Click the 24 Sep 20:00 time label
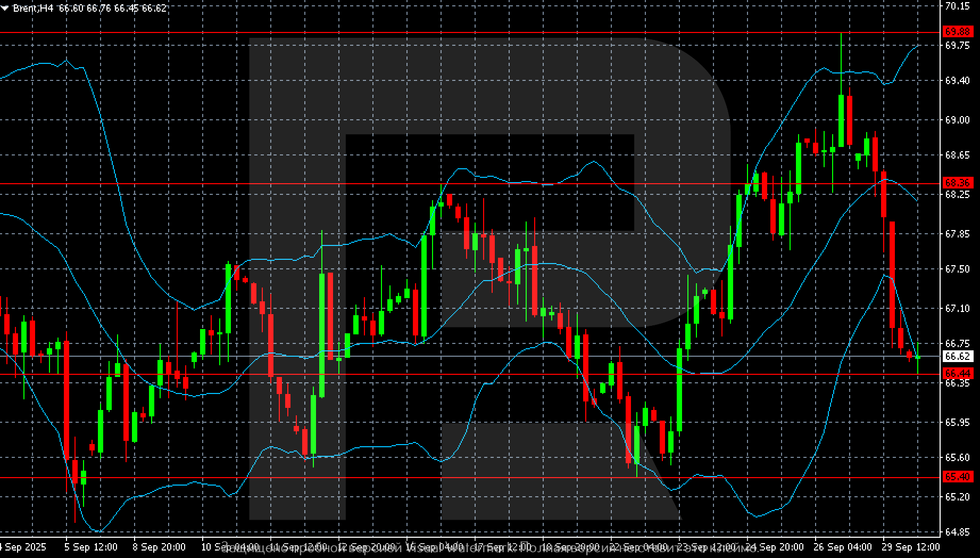The image size is (980, 558). [x=774, y=547]
